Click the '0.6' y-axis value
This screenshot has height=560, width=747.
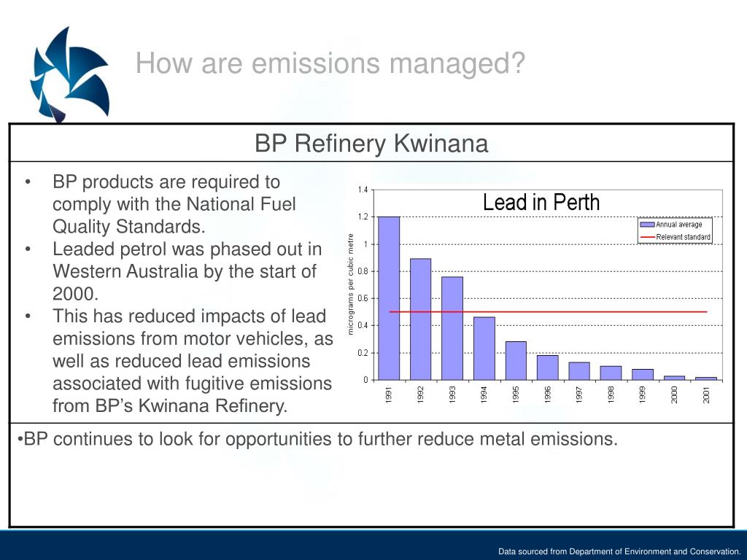[363, 298]
